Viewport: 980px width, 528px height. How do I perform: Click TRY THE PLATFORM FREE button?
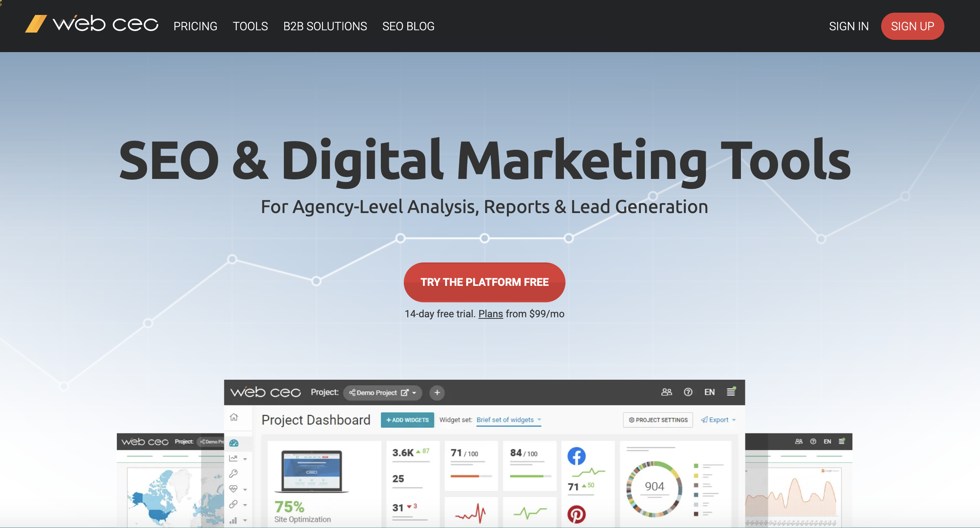pos(485,282)
